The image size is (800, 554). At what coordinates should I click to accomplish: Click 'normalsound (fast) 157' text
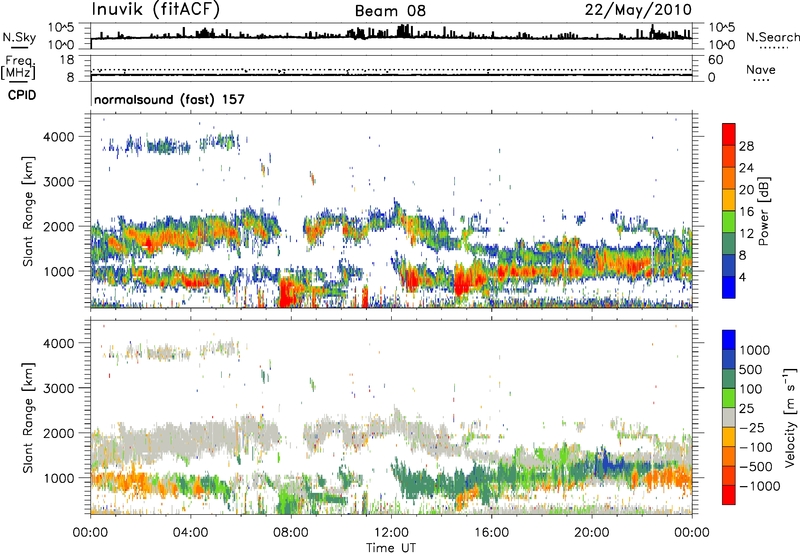click(x=169, y=99)
